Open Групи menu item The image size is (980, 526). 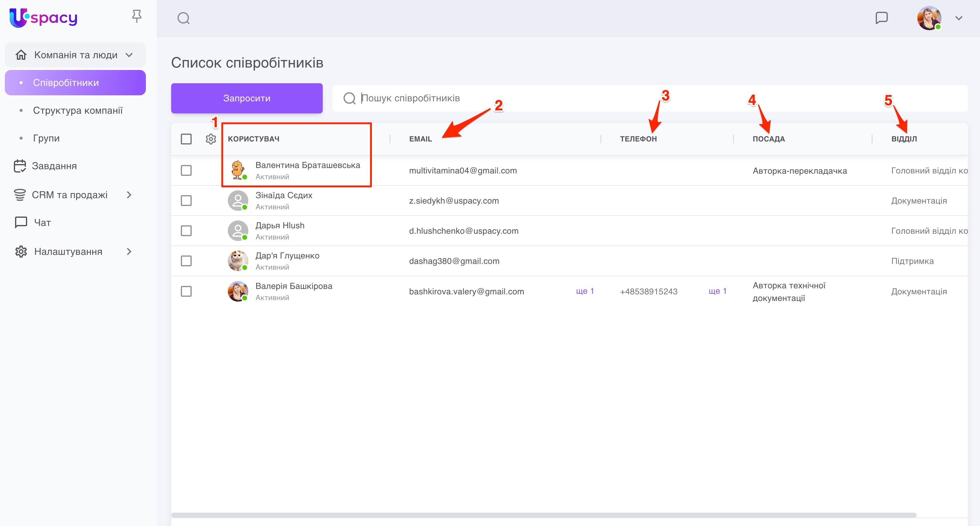46,138
